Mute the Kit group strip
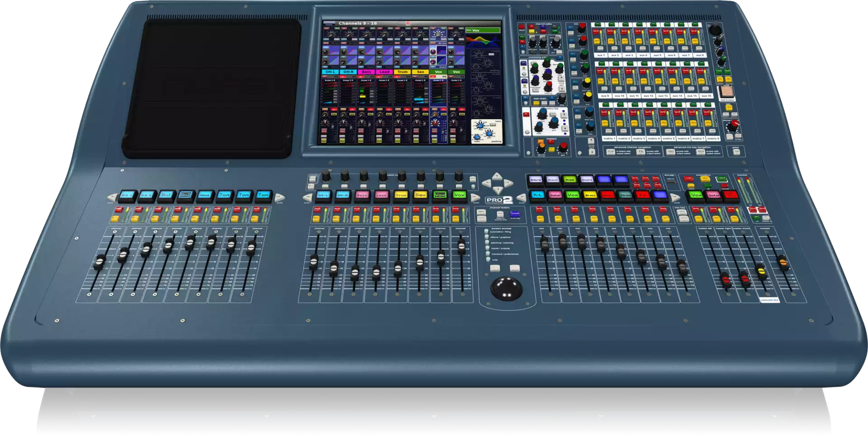Image resolution: width=868 pixels, height=437 pixels. coord(539,210)
